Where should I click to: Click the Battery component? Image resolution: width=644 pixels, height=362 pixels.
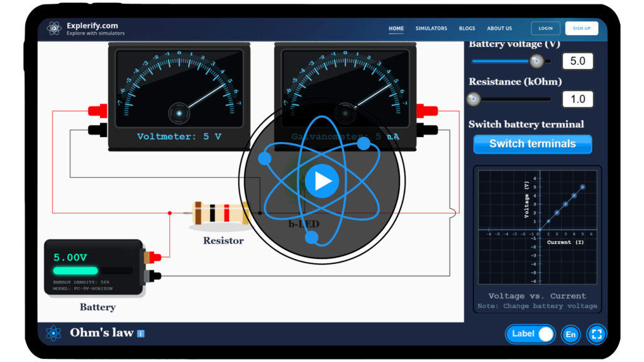point(94,267)
